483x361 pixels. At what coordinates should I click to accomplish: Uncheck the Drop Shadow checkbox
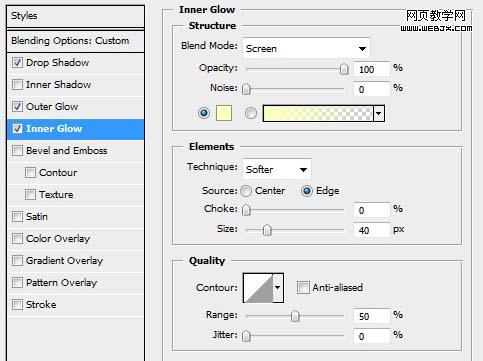pyautogui.click(x=17, y=62)
